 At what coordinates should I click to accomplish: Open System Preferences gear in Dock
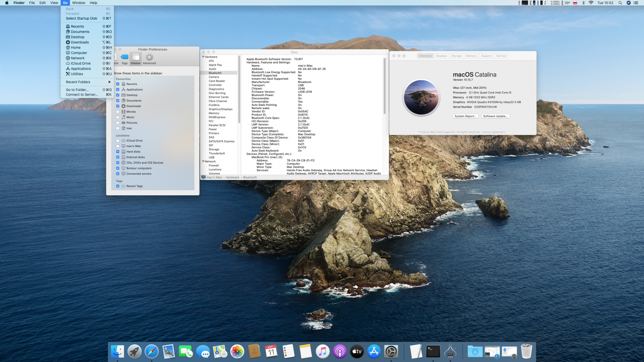tap(391, 351)
